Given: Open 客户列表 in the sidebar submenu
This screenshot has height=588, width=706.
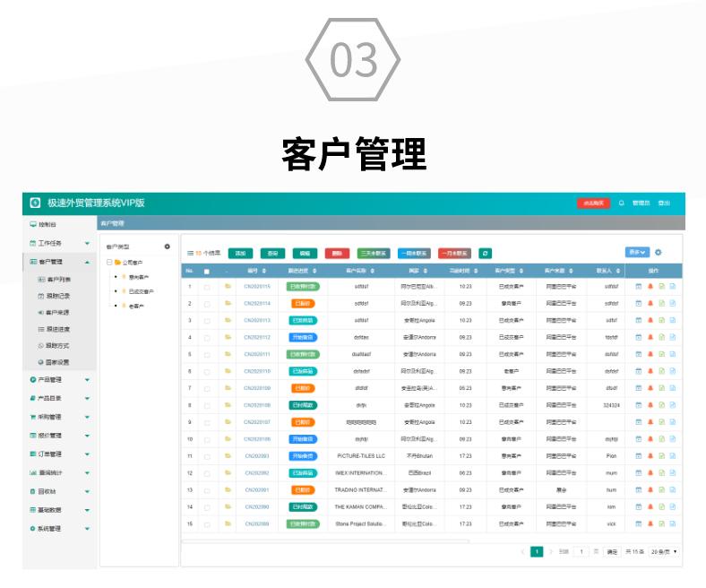Looking at the screenshot, I should click(59, 280).
